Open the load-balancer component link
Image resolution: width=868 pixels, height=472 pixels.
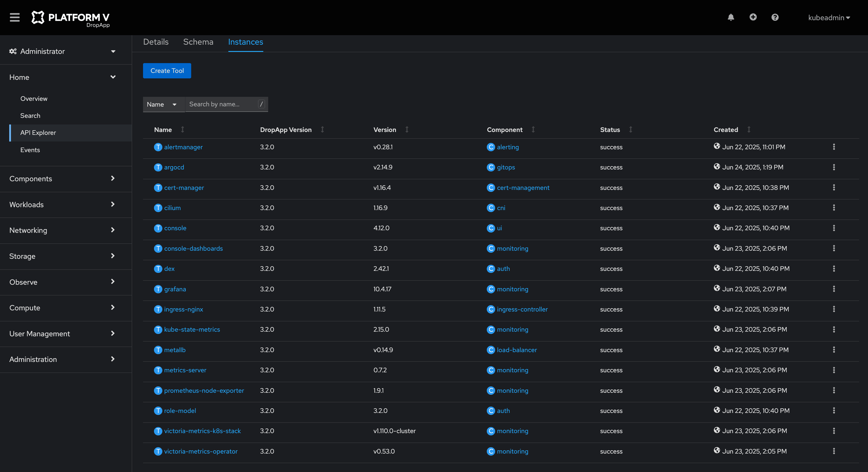coord(516,350)
